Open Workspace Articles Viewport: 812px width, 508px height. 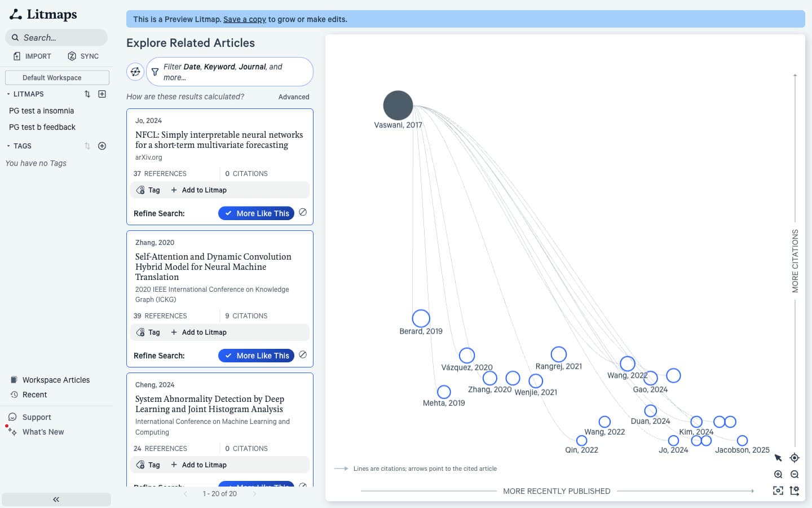click(50, 380)
